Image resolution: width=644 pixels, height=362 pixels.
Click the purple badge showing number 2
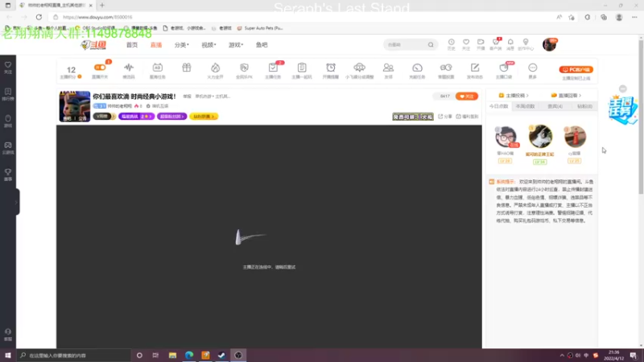[x=137, y=117]
